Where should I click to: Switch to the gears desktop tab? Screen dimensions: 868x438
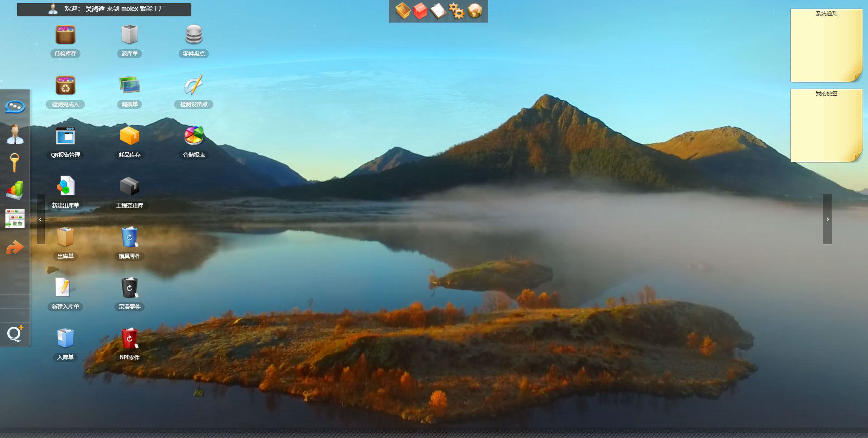(456, 11)
